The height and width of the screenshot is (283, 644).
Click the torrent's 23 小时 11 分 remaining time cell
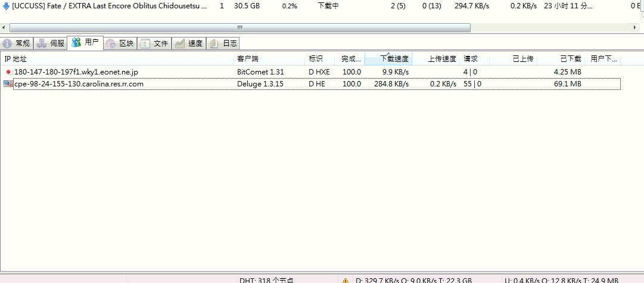568,7
